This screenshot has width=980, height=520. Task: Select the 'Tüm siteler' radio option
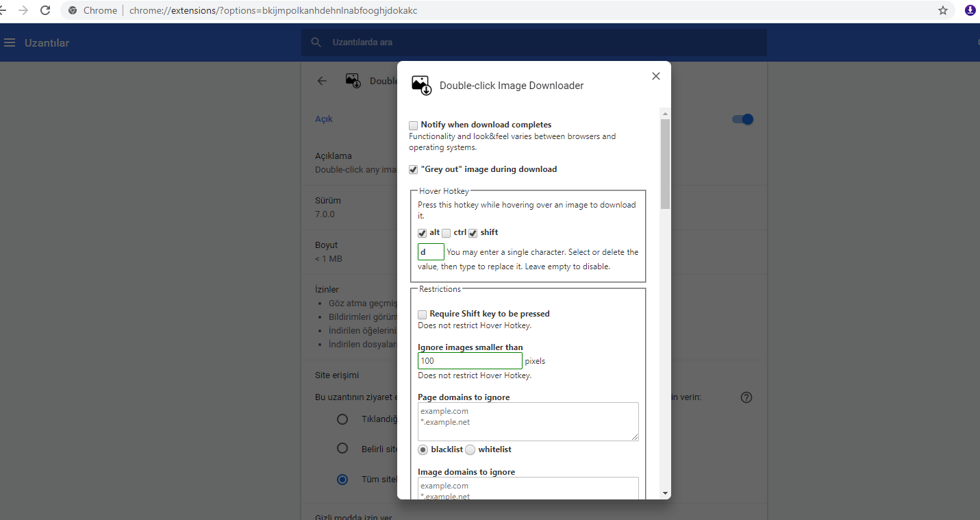(x=342, y=480)
